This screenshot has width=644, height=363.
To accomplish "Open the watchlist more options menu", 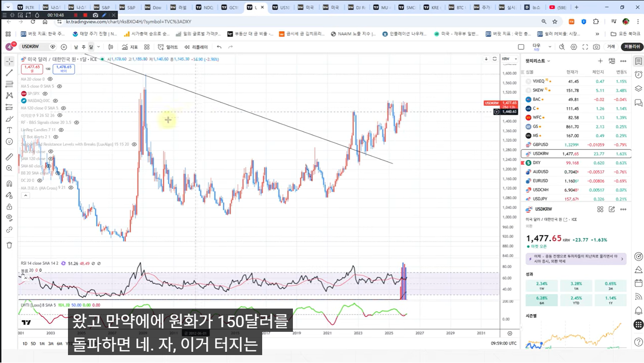I will click(624, 61).
